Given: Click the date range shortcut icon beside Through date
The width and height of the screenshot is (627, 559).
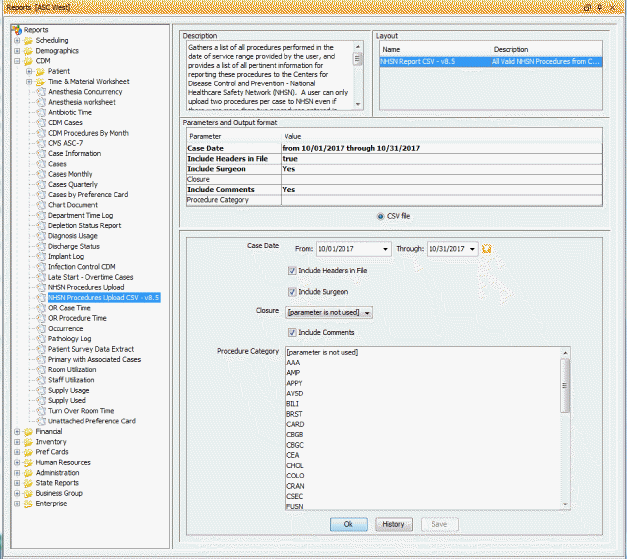Looking at the screenshot, I should pyautogui.click(x=486, y=249).
